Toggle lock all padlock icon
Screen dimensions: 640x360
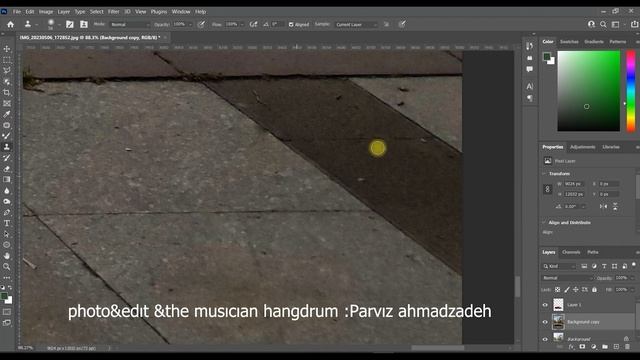click(594, 290)
